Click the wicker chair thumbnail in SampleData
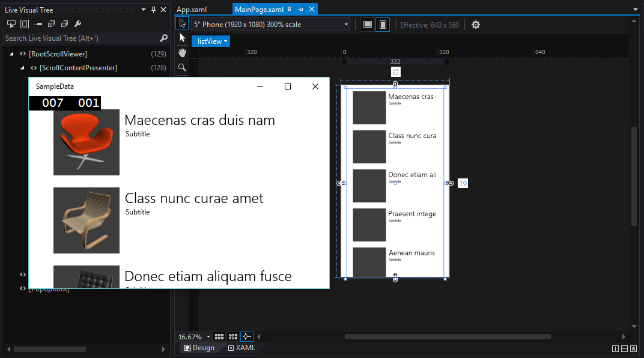Viewport: 644px width, 358px height. coord(87,220)
